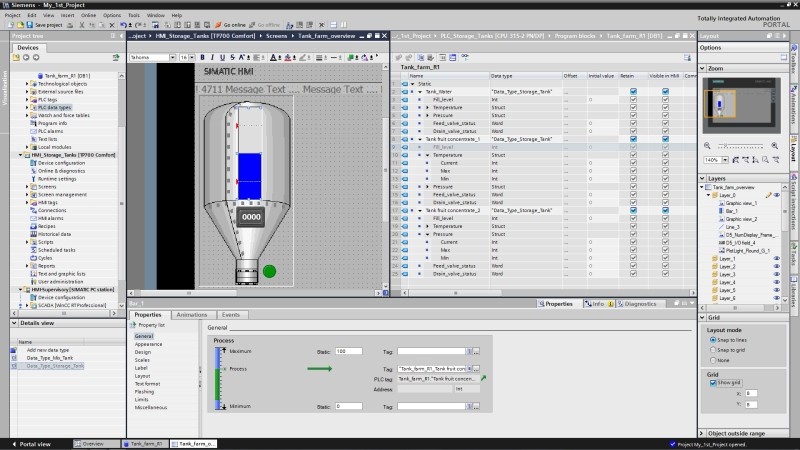Collapse the Details view section
800x450 pixels.
tap(14, 323)
